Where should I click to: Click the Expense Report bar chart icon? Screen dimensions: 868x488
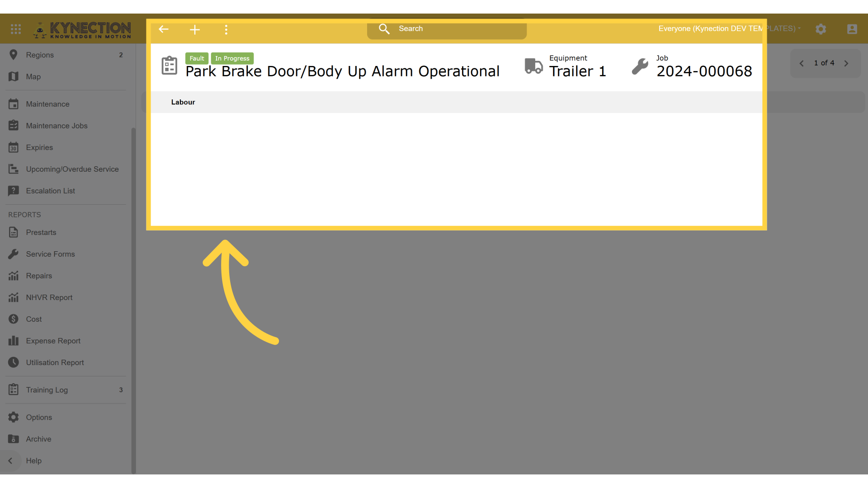click(14, 341)
